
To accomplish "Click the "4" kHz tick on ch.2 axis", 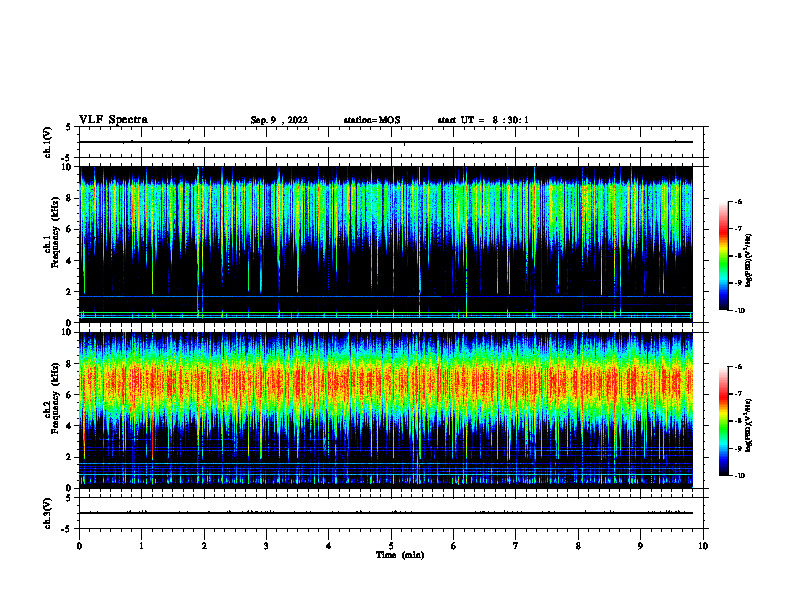I will 69,426.
